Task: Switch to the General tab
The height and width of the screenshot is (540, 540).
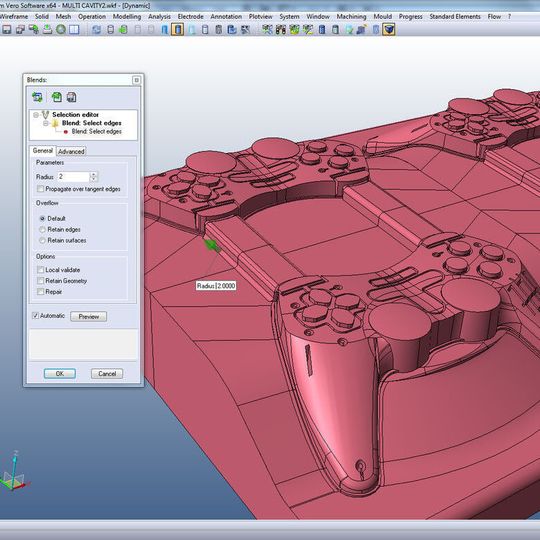Action: point(43,150)
